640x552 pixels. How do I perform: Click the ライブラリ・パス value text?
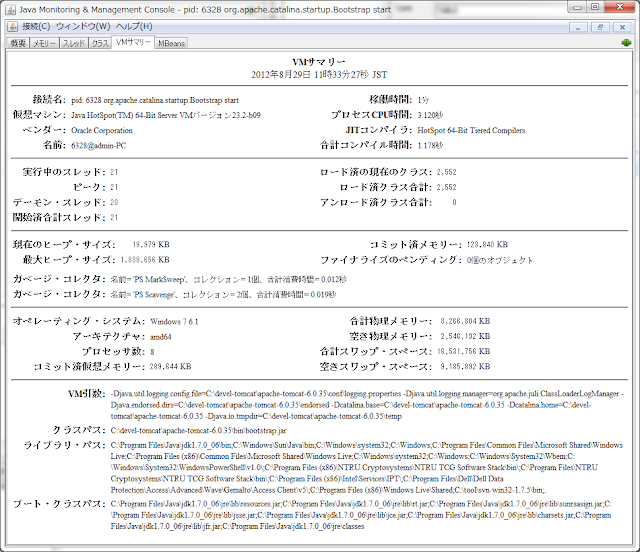pyautogui.click(x=367, y=467)
